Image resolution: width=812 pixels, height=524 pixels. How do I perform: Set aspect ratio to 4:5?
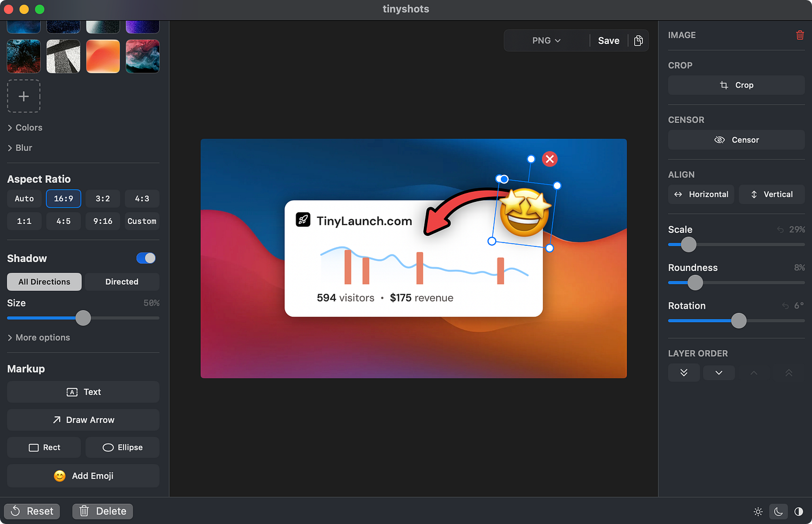pyautogui.click(x=64, y=221)
